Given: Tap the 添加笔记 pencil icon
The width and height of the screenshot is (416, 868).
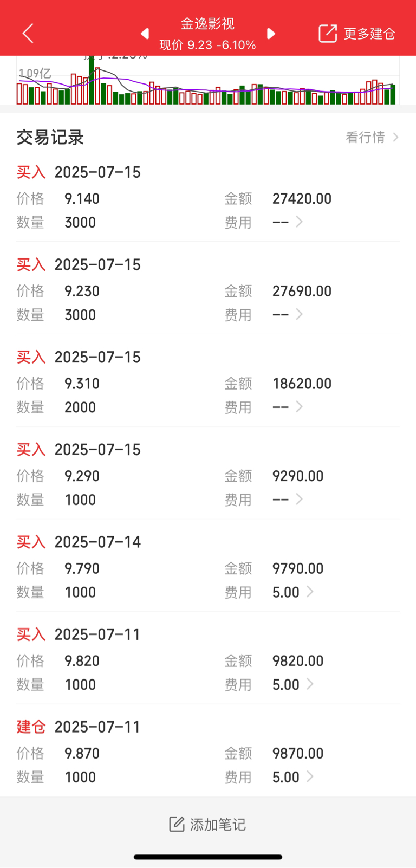Looking at the screenshot, I should click(177, 824).
